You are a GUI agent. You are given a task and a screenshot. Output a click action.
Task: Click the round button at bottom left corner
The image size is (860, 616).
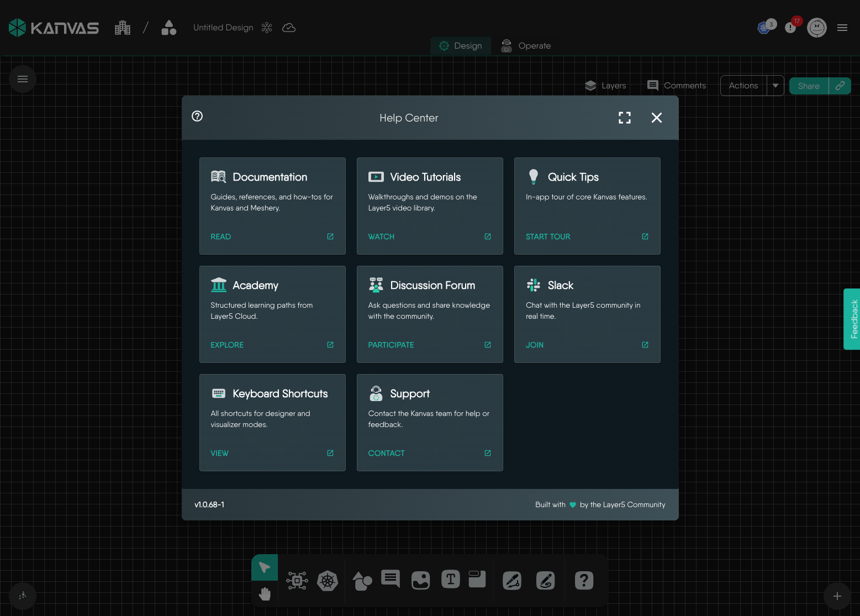(x=23, y=596)
